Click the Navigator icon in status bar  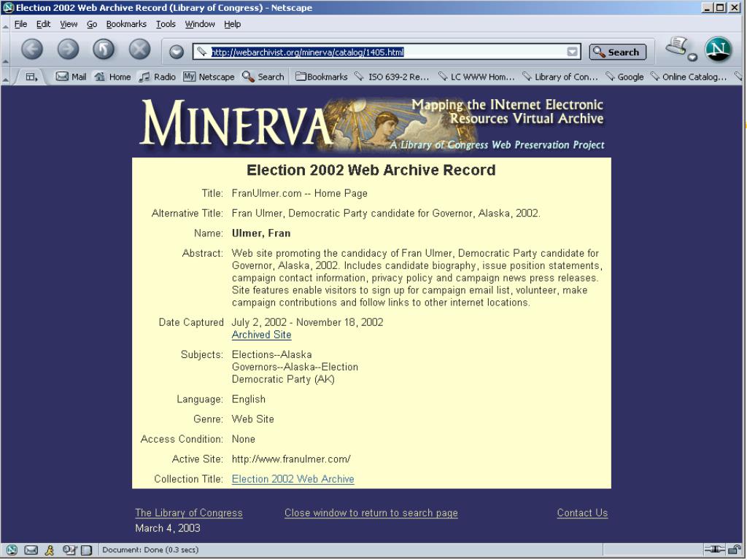(12, 550)
